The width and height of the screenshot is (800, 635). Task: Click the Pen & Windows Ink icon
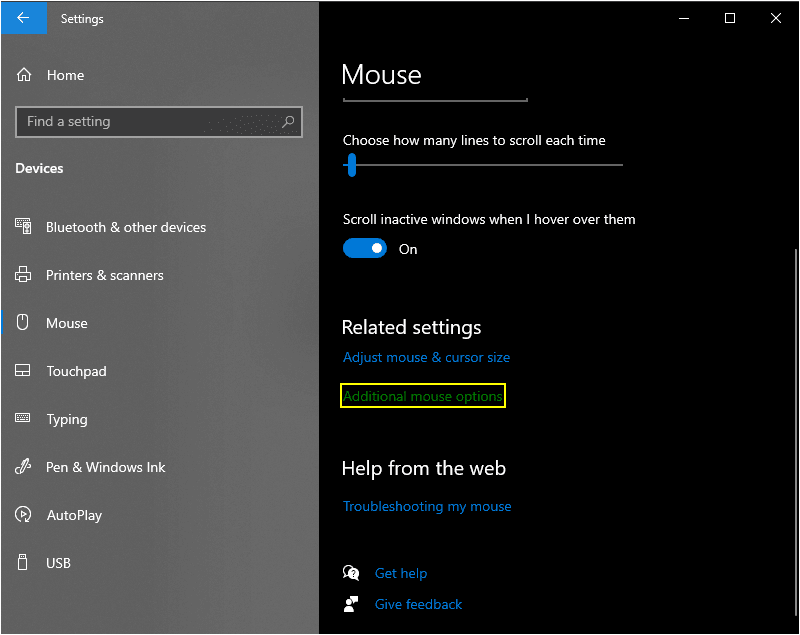coord(23,466)
